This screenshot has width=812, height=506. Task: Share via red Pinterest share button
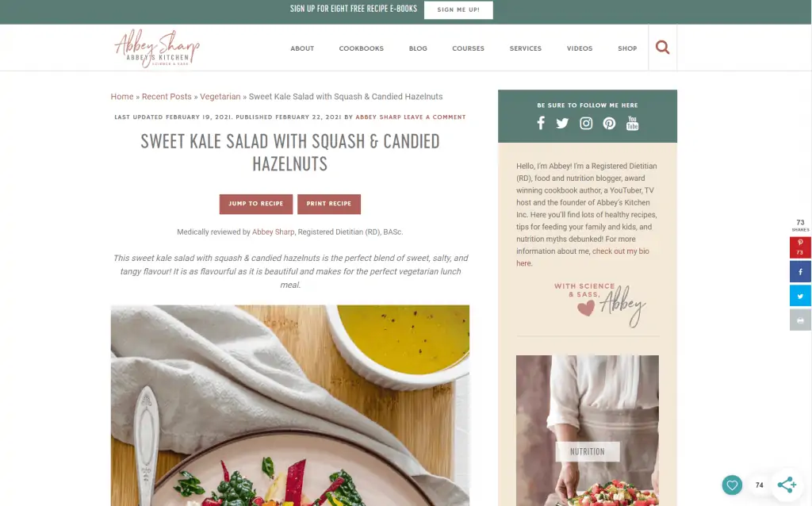click(x=800, y=247)
